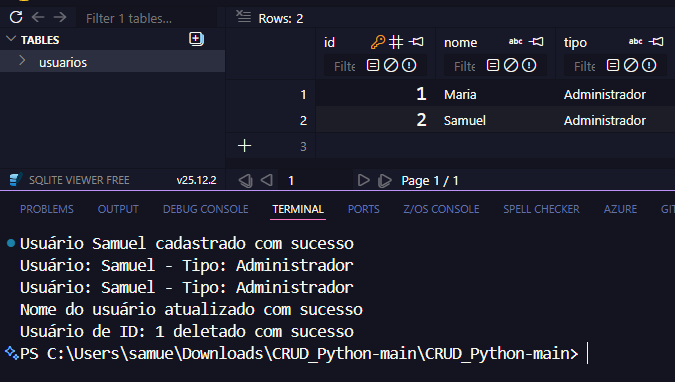Add a new row with the plus icon
Screen dimensions: 675x382
[x=245, y=146]
